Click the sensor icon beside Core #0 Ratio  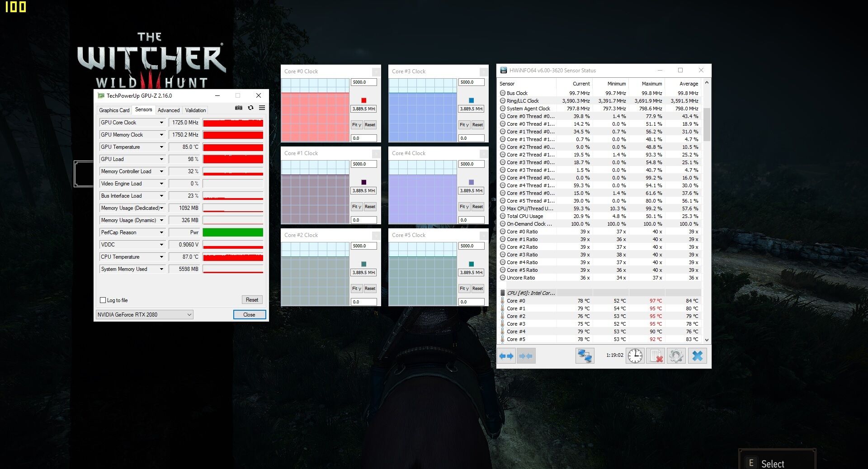(x=503, y=231)
